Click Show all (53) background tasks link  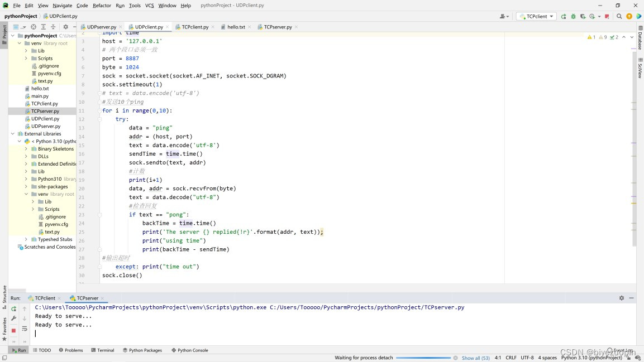(x=475, y=358)
